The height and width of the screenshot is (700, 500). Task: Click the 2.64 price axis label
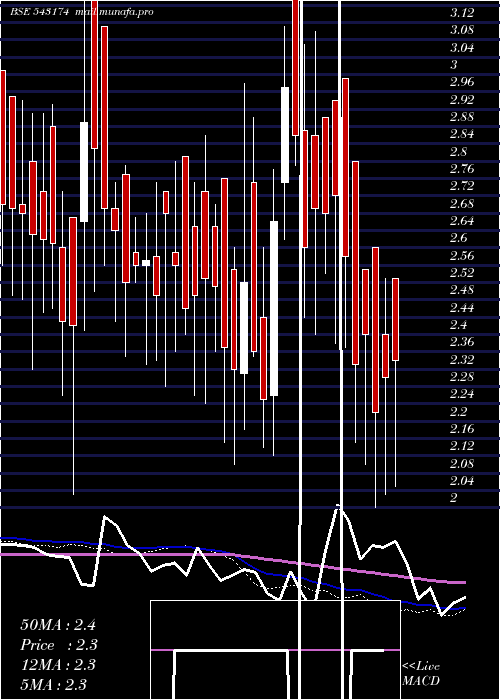click(x=462, y=221)
